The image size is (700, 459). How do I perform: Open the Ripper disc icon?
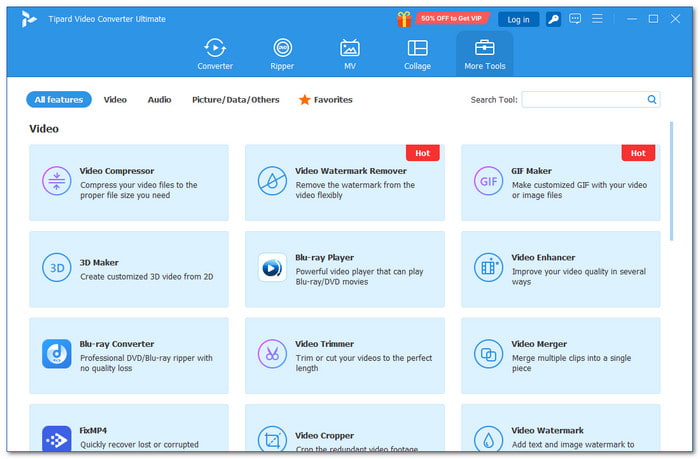282,48
